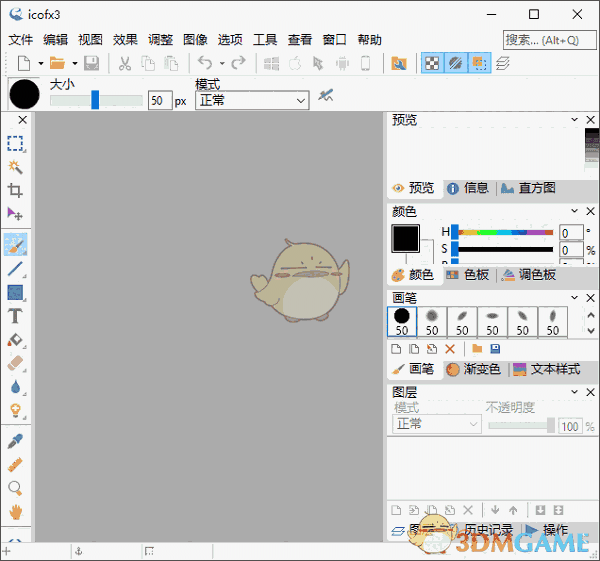The image size is (600, 561).
Task: Expand the 预览 panel options chevron
Action: point(574,119)
